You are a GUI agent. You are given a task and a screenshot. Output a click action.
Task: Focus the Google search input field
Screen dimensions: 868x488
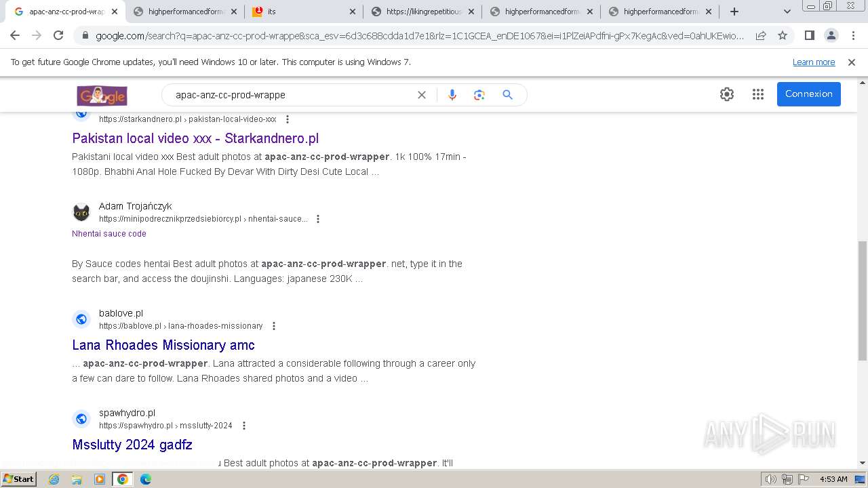(x=292, y=95)
